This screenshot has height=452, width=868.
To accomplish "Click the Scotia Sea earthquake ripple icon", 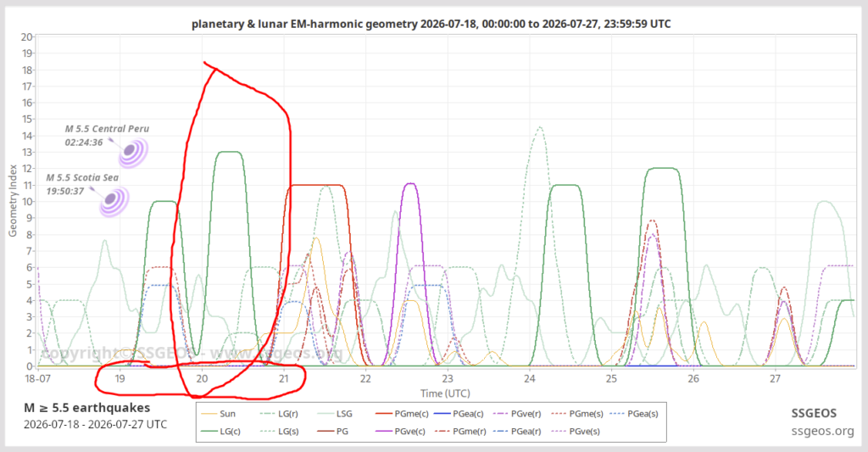I will (x=114, y=200).
